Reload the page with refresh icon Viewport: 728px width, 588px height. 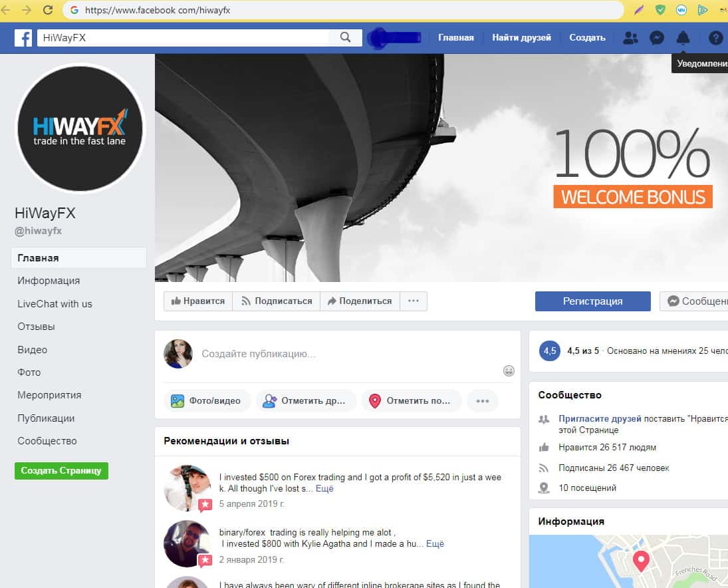(47, 10)
